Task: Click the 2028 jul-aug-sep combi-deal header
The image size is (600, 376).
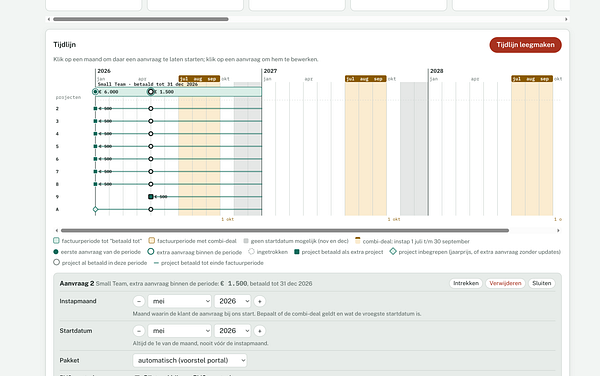Action: coord(532,79)
